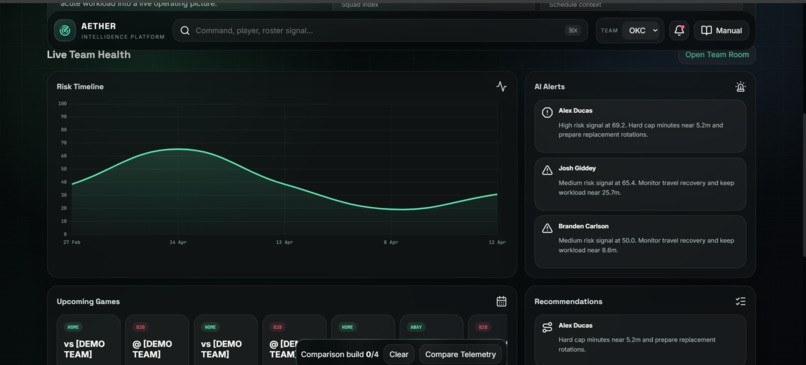The image size is (806, 365).
Task: Select the 8 Apr marker on Risk Timeline
Action: click(391, 242)
